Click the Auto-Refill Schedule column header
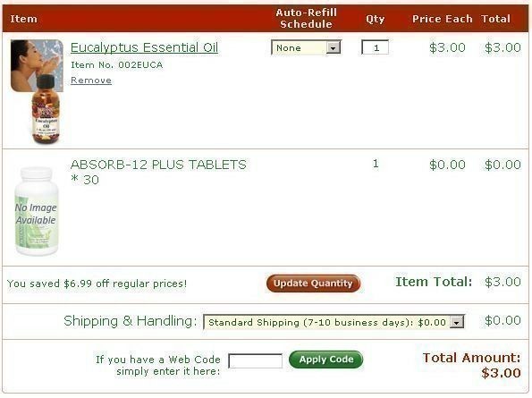 [306, 18]
